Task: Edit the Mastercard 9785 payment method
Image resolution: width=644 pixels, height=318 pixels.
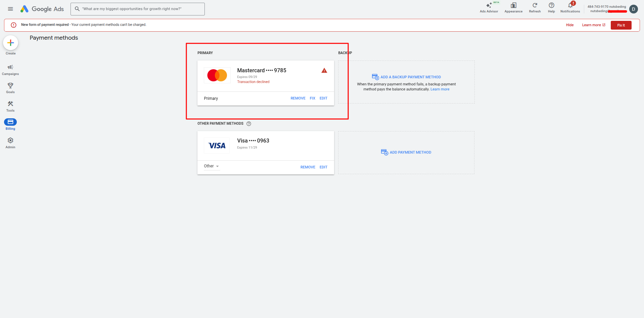Action: (323, 98)
